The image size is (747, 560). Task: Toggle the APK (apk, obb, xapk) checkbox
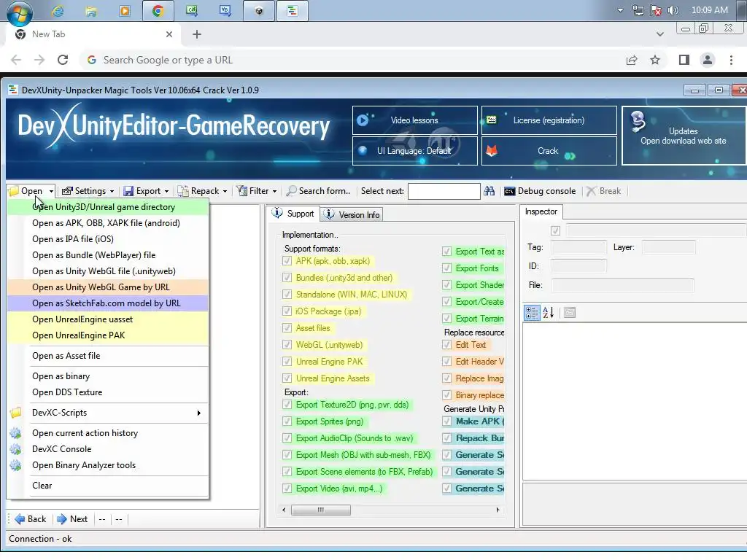[x=287, y=261]
